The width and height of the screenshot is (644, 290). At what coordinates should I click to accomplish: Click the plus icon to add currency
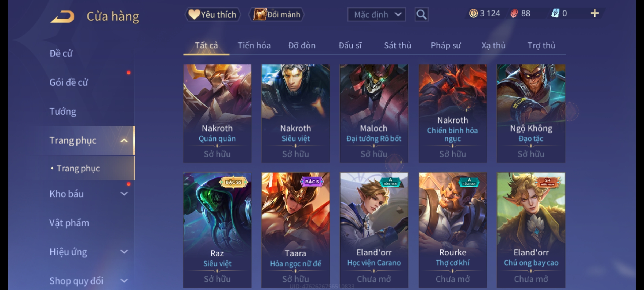tap(595, 13)
